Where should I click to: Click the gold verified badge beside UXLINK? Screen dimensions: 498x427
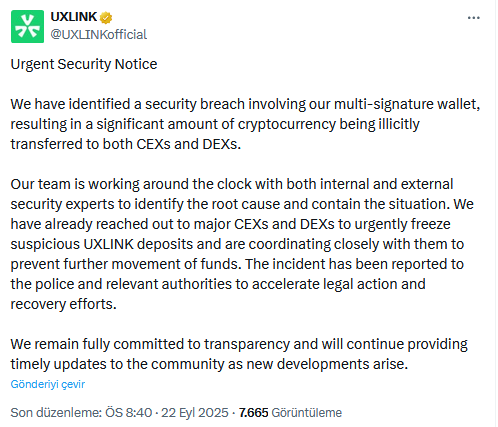point(106,17)
